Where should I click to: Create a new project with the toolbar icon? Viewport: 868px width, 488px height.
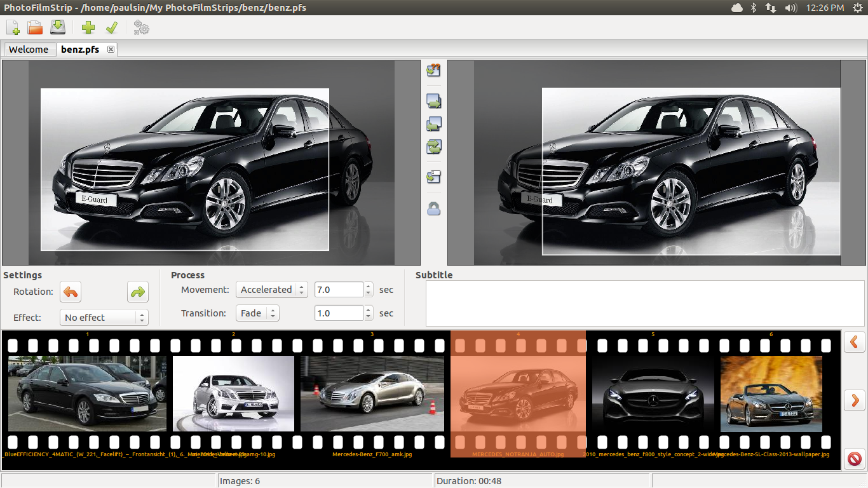[13, 27]
